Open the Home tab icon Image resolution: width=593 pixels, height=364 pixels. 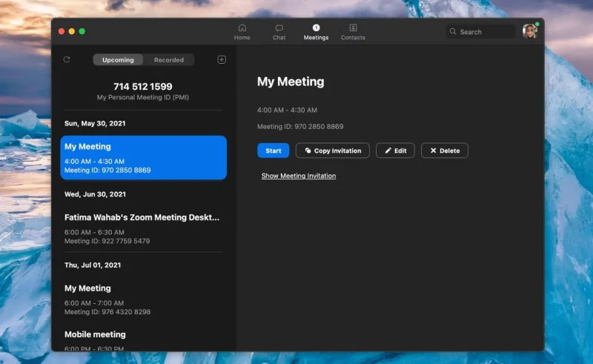(x=242, y=28)
